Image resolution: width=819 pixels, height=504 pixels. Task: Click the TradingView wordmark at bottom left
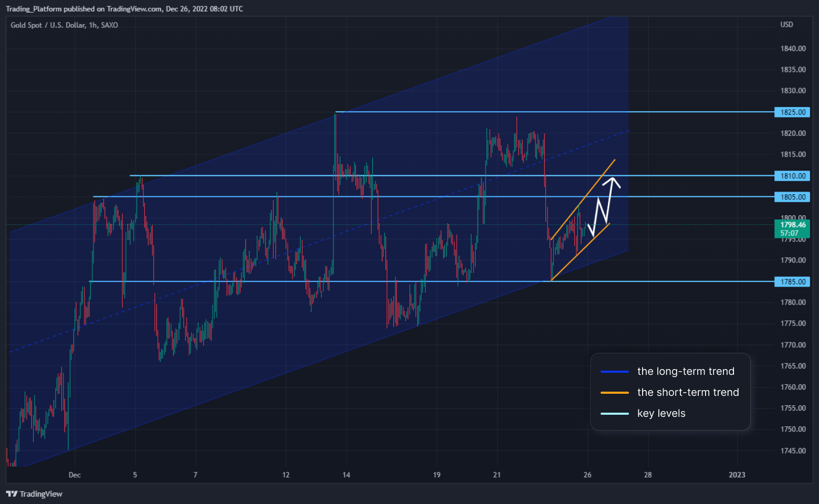41,493
